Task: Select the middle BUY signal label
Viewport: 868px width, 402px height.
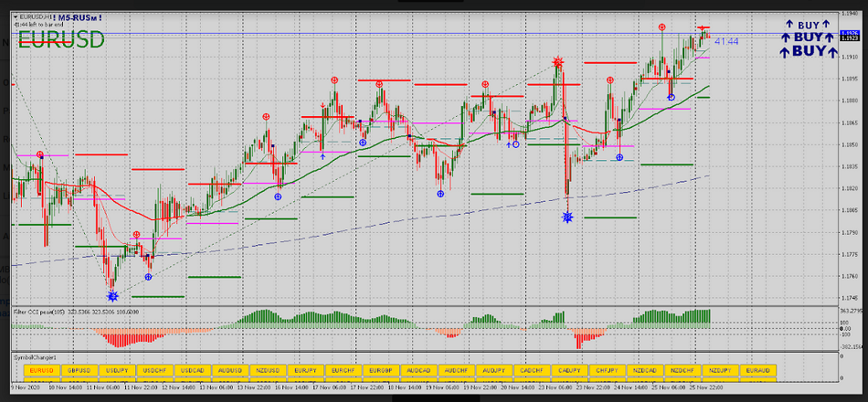Action: 808,37
